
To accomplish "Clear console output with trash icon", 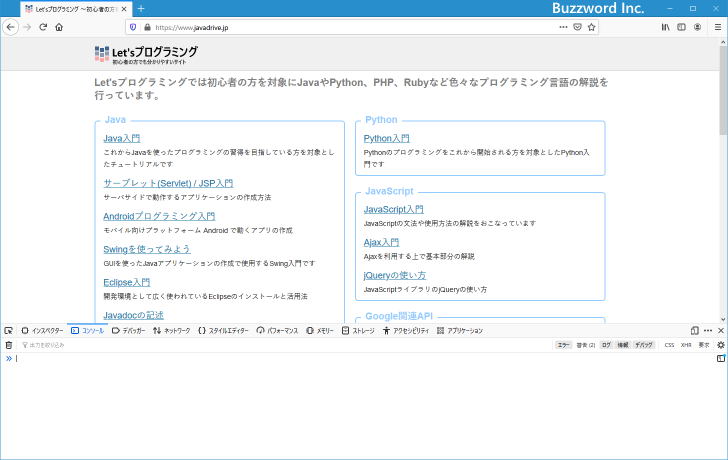I will coord(8,345).
